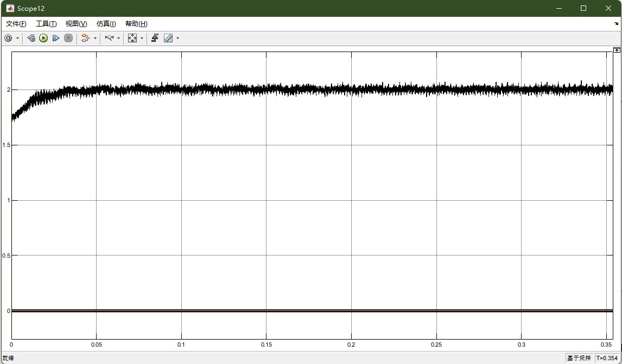Expand the dropdown next to highlight block icon
This screenshot has width=622, height=364.
[x=95, y=39]
